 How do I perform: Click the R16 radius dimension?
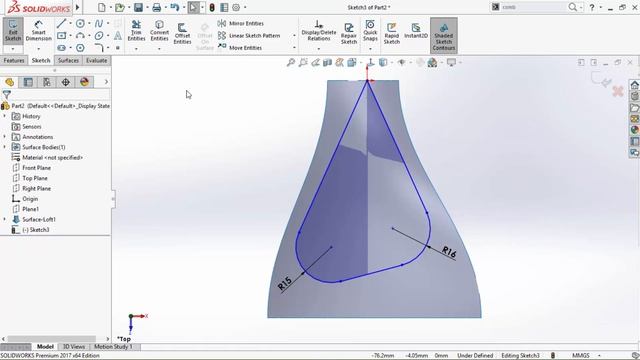[449, 252]
